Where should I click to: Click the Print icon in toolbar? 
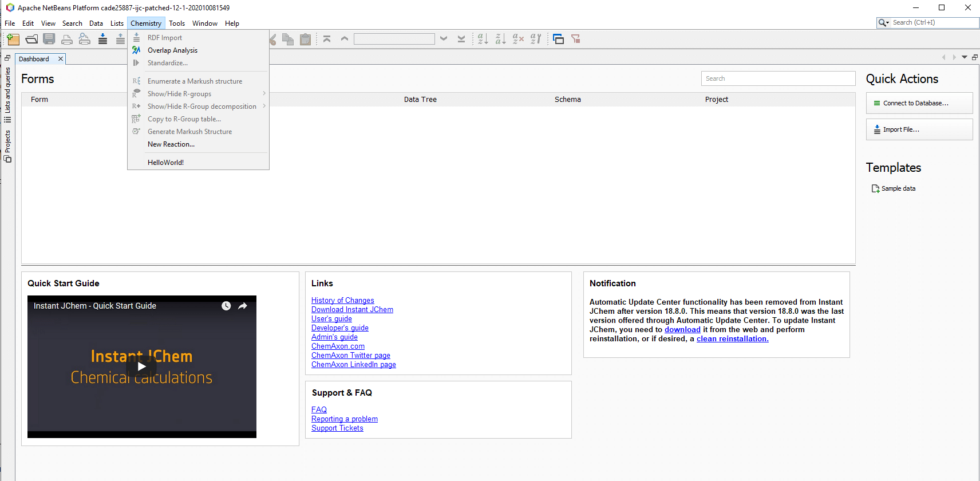(x=67, y=39)
